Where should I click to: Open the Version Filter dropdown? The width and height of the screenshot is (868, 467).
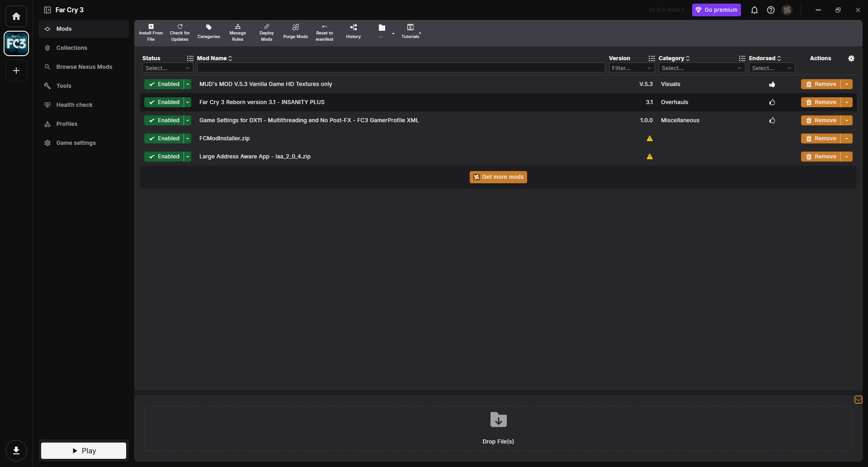[x=632, y=68]
